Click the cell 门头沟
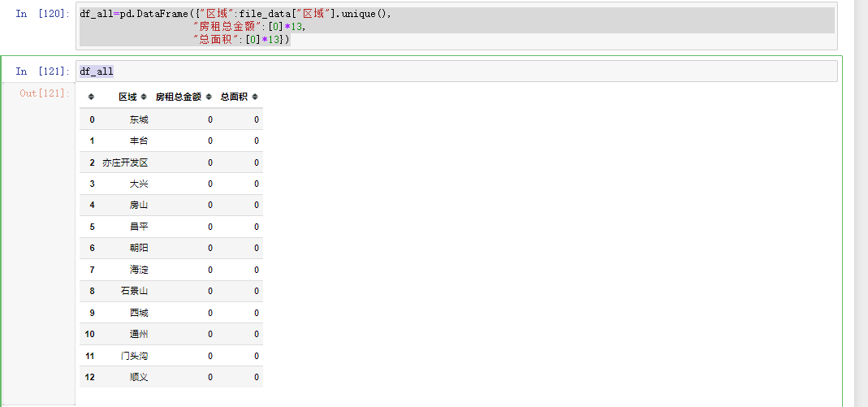 pos(135,356)
